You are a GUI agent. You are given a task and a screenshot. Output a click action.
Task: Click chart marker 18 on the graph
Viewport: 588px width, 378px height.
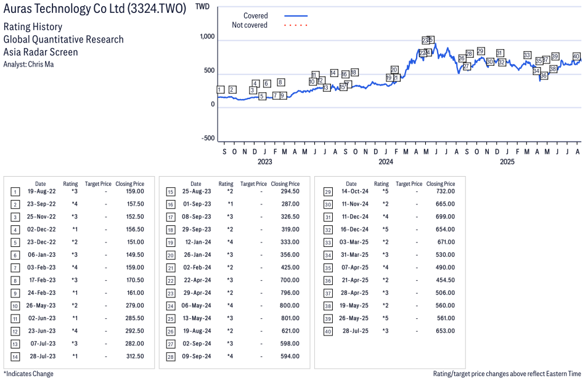[354, 72]
